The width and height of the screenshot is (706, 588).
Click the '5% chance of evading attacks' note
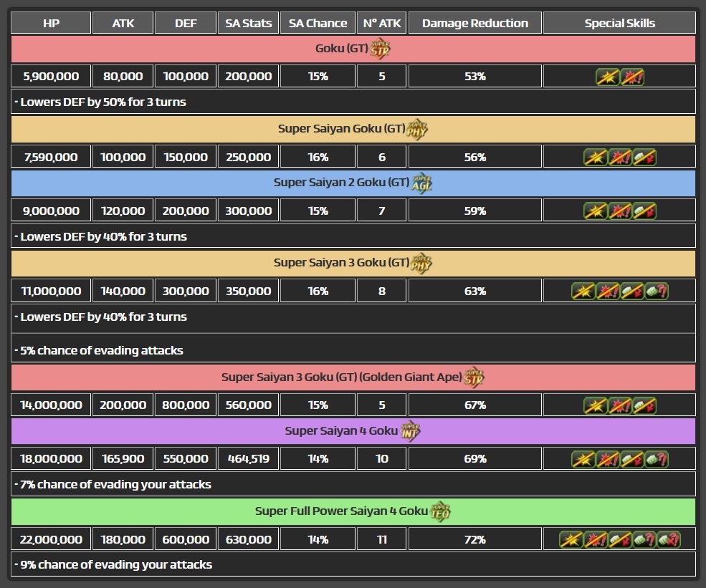coord(353,350)
